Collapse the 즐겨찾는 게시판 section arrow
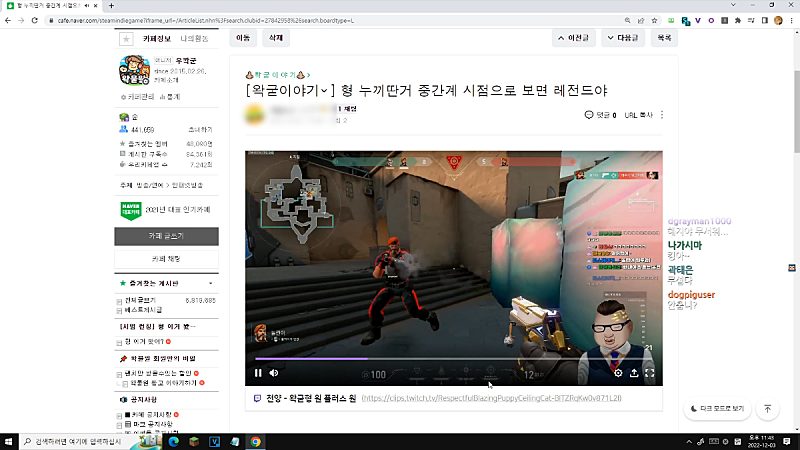 (211, 283)
